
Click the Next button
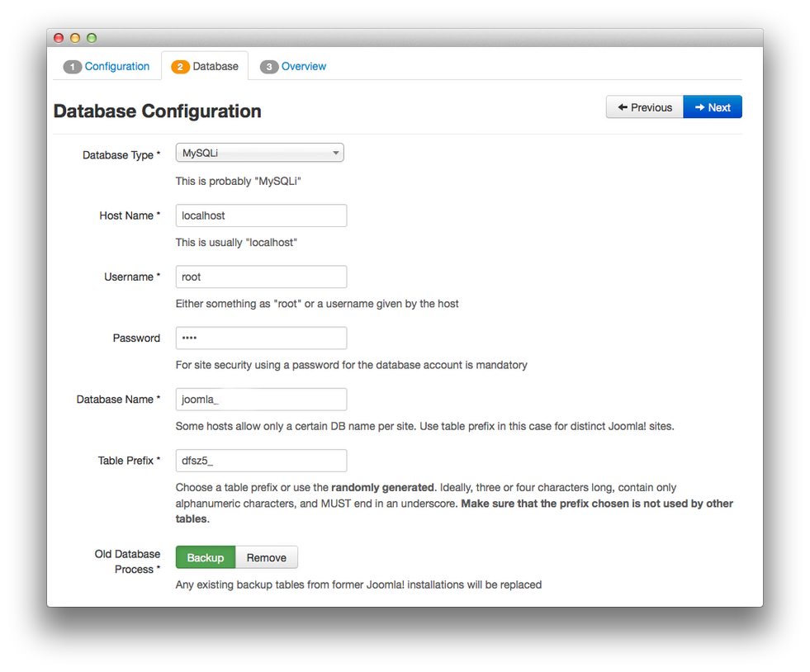712,106
